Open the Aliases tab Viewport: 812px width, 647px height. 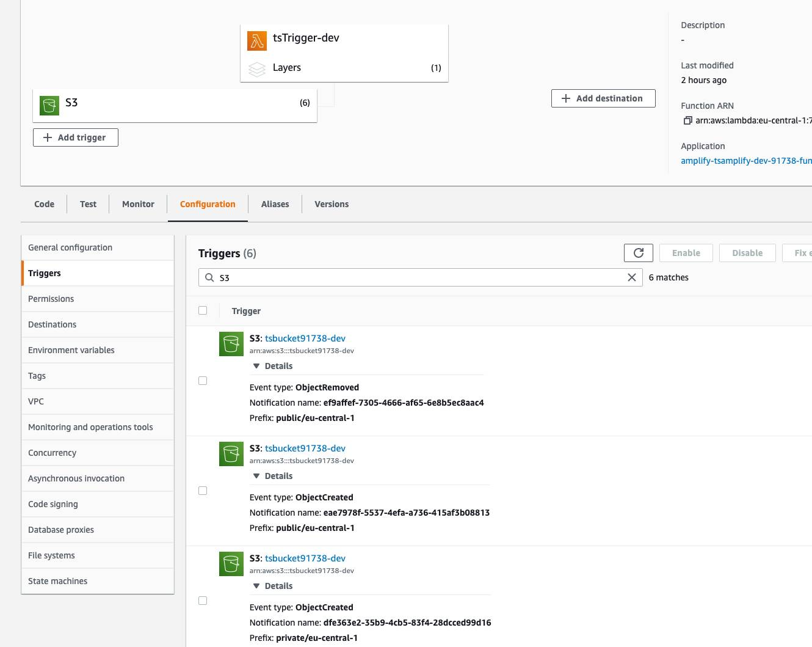(275, 204)
